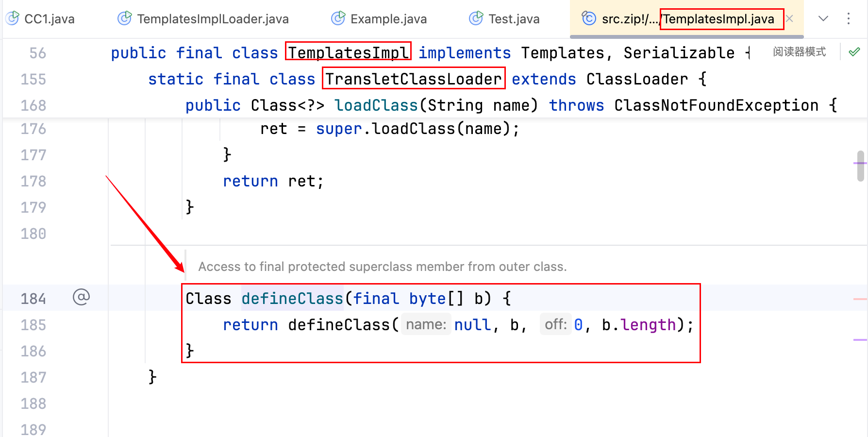Click line number 178 in gutter
Image resolution: width=868 pixels, height=437 pixels.
(33, 181)
